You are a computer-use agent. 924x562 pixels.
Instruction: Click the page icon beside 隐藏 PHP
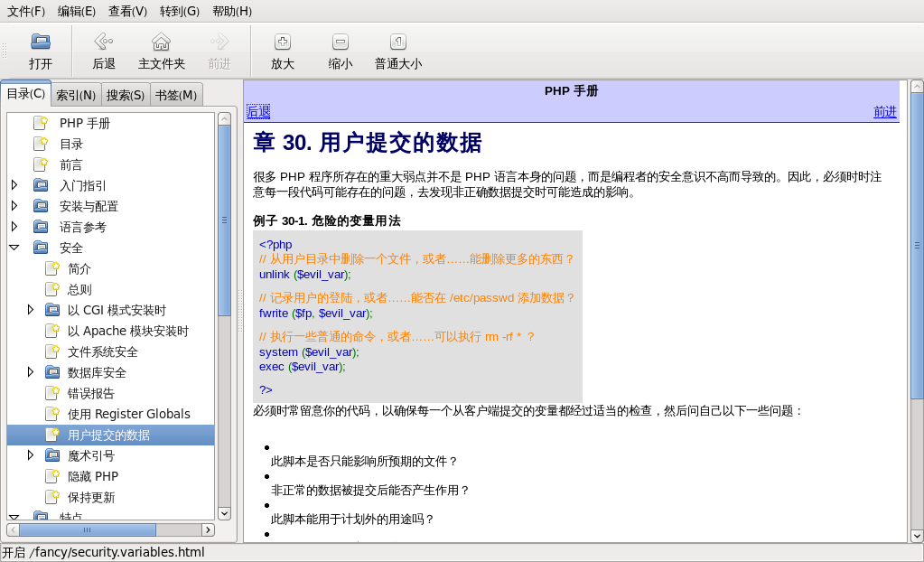(52, 476)
